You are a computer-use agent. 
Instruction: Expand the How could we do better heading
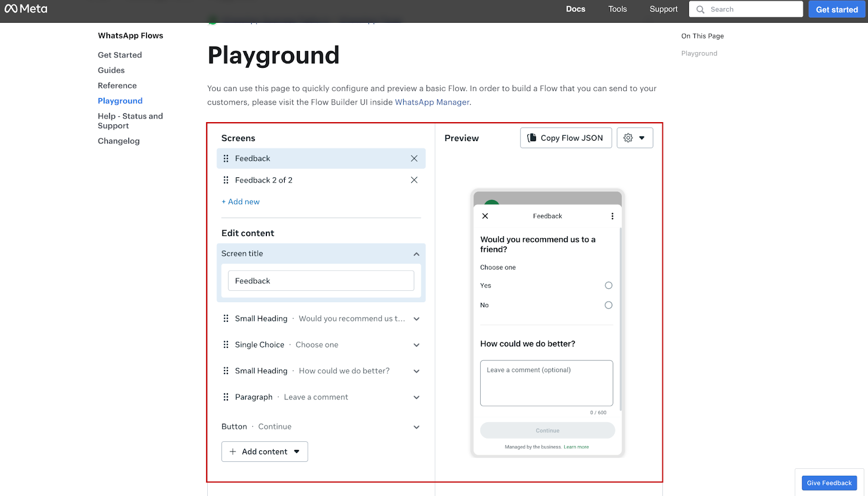point(416,371)
